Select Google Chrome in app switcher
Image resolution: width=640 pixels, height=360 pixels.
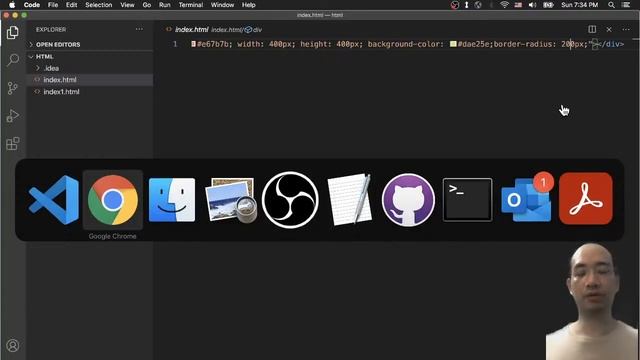(113, 200)
